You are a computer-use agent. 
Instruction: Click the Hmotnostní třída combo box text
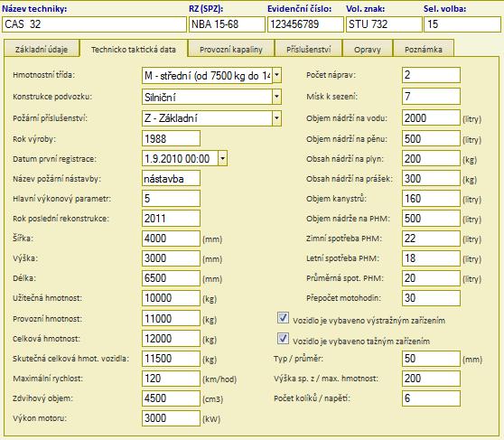click(x=208, y=75)
